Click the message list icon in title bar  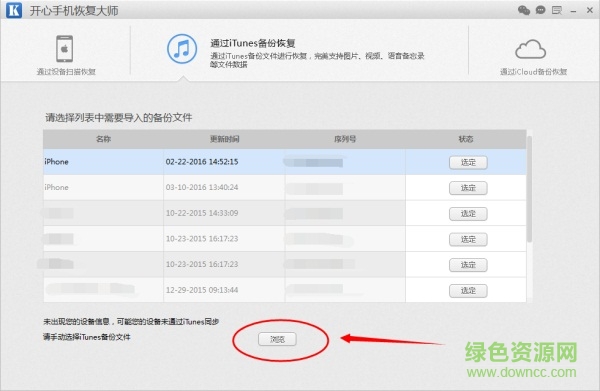[x=557, y=10]
